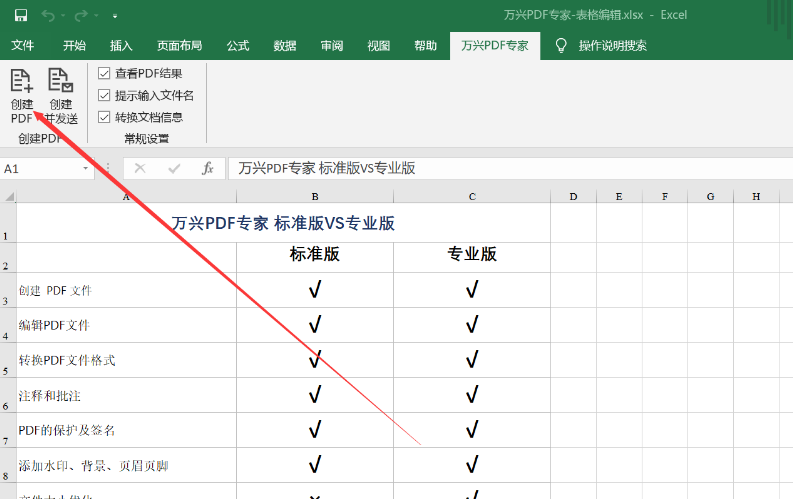Click the 注释和批注 cell
The height and width of the screenshot is (499, 793).
point(126,395)
